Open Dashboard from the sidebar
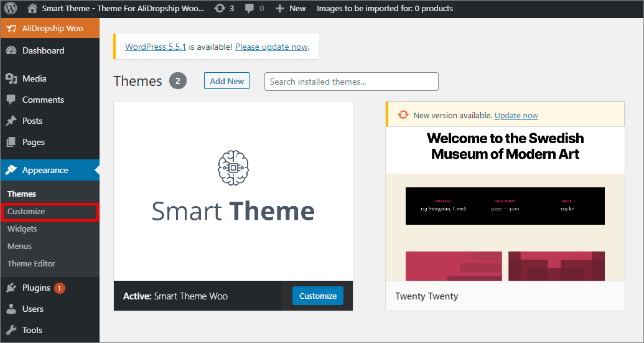The image size is (644, 343). pyautogui.click(x=43, y=50)
